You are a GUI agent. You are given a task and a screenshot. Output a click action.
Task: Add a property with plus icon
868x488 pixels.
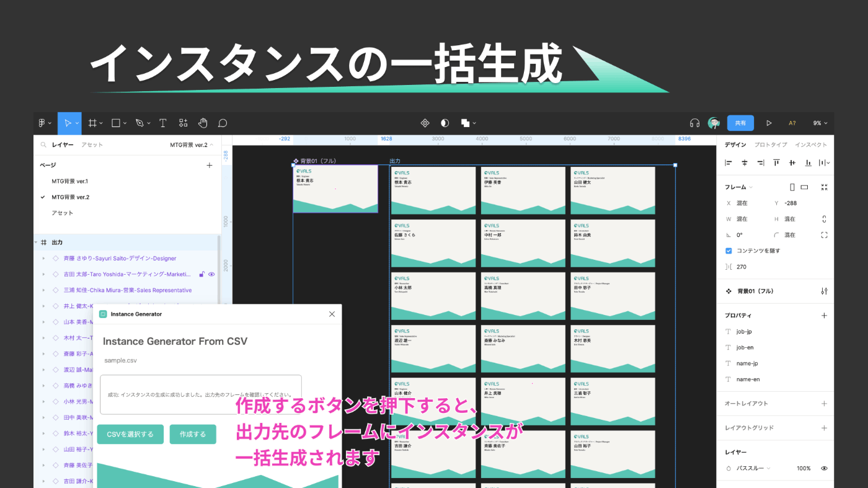(824, 316)
